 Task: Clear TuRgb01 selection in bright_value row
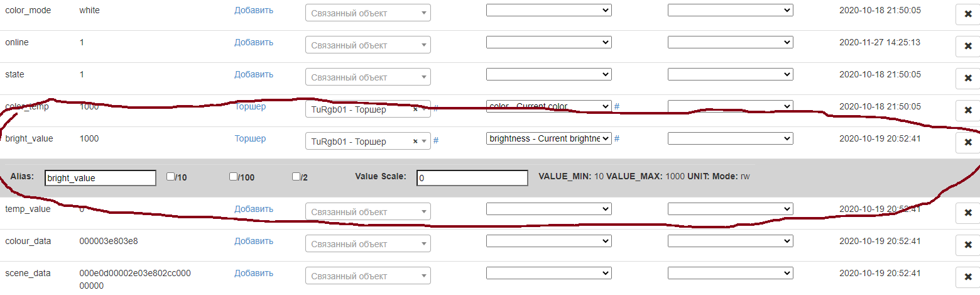click(415, 142)
